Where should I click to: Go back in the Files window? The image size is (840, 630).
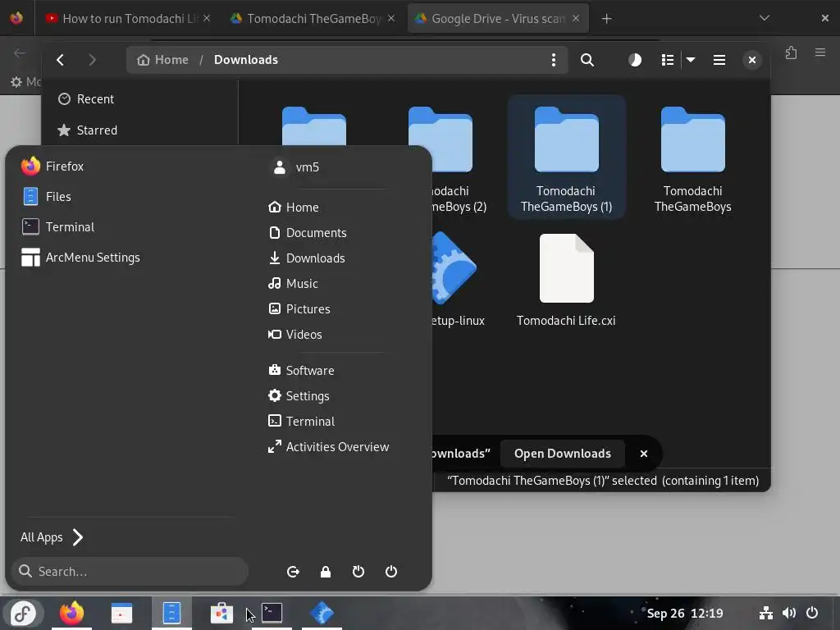(x=61, y=60)
